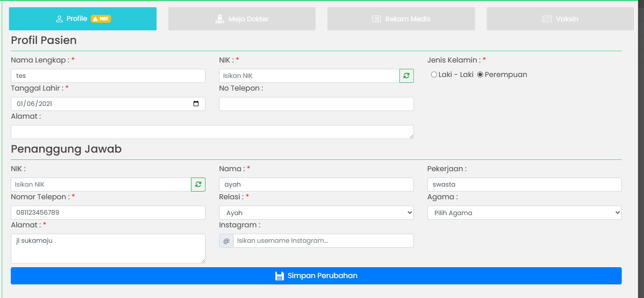Click the NIK warning badge on Profile tab

[x=101, y=19]
